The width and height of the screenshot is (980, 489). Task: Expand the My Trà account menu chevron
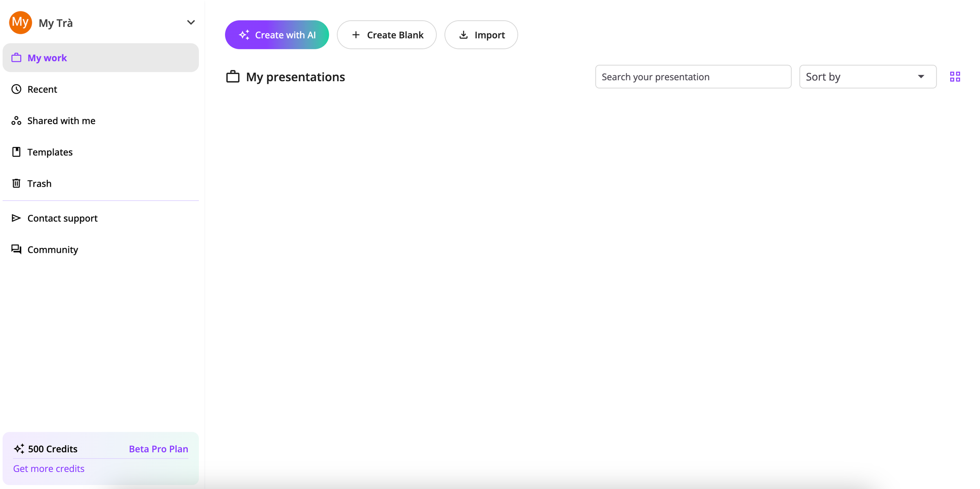(x=191, y=22)
